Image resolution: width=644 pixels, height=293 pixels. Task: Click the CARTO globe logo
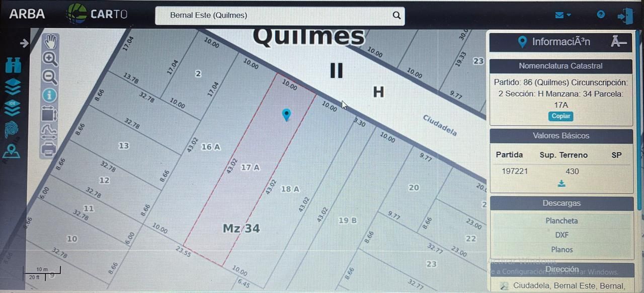(76, 14)
